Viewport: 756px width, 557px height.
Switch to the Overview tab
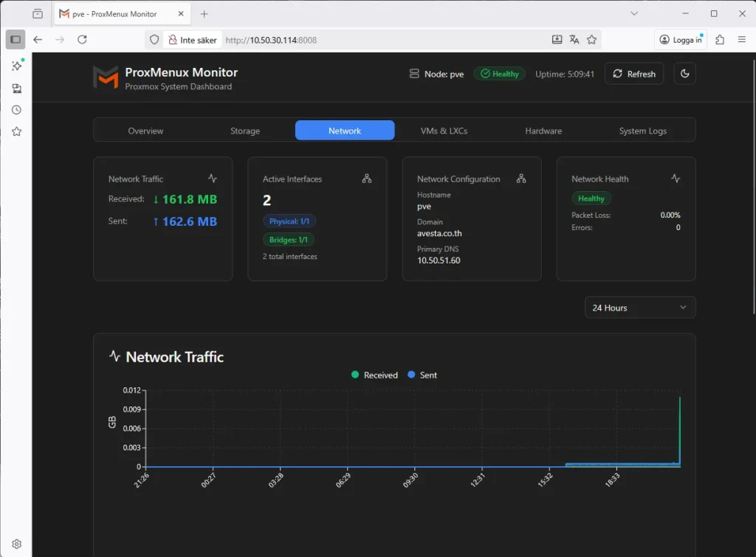pyautogui.click(x=145, y=131)
